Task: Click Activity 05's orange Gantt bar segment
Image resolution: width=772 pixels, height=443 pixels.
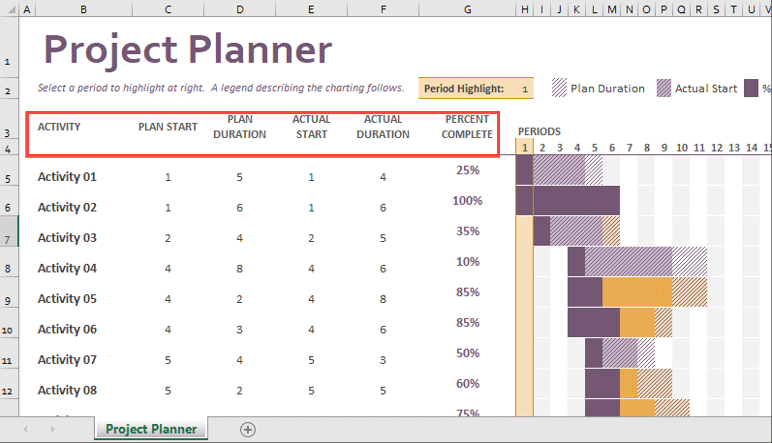Action: tap(637, 292)
